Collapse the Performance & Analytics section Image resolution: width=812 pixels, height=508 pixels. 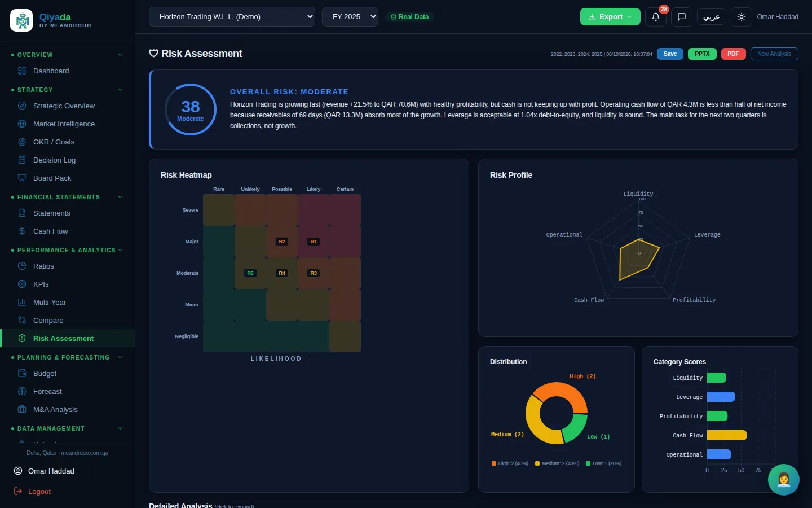120,250
